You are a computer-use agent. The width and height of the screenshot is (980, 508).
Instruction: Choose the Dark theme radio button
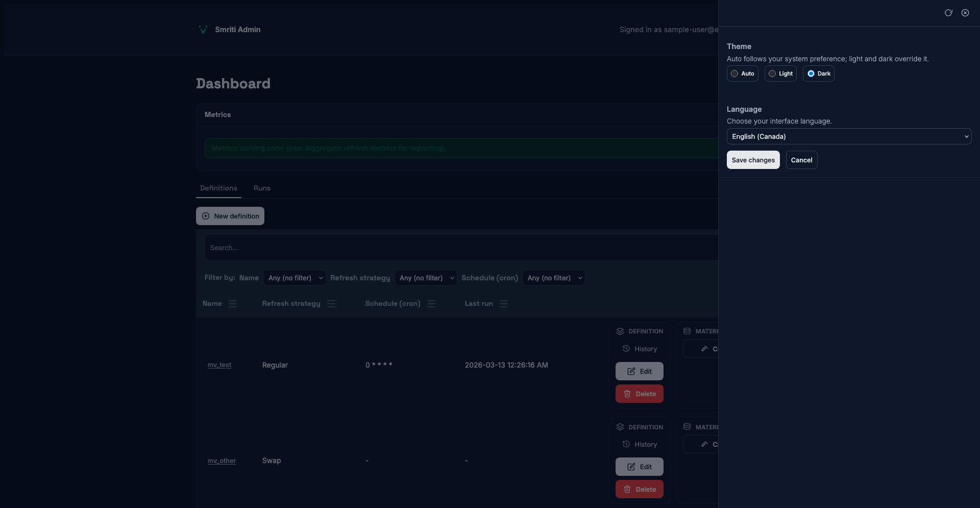811,74
